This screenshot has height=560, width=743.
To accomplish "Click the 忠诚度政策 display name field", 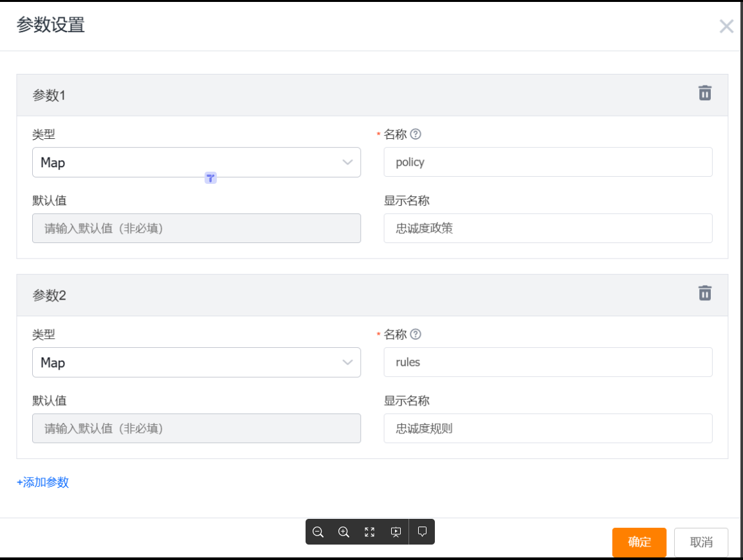I will pyautogui.click(x=548, y=228).
